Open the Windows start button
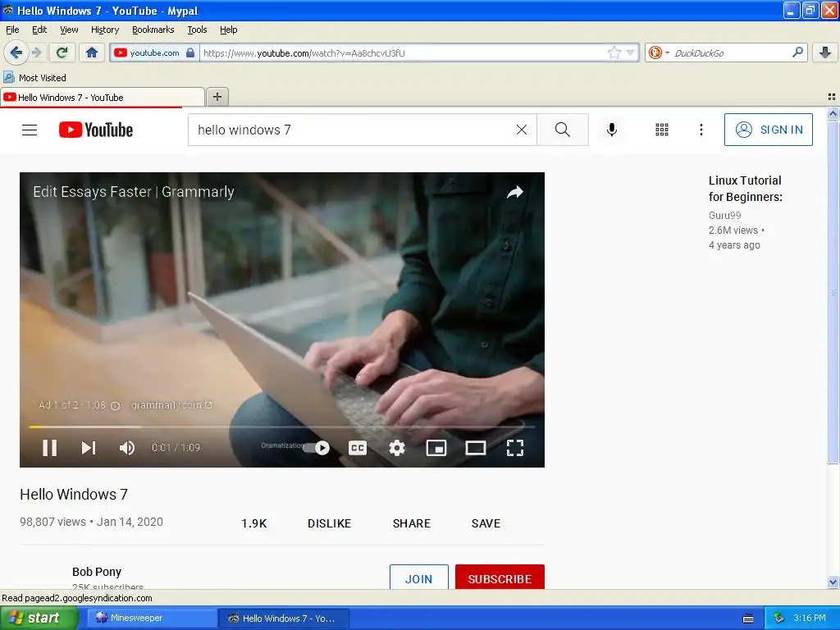 click(x=38, y=618)
